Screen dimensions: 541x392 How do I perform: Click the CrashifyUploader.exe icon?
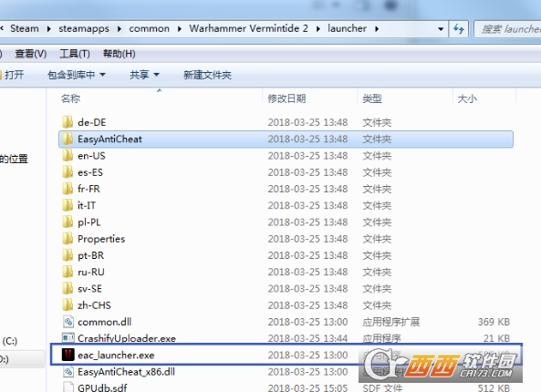(68, 337)
